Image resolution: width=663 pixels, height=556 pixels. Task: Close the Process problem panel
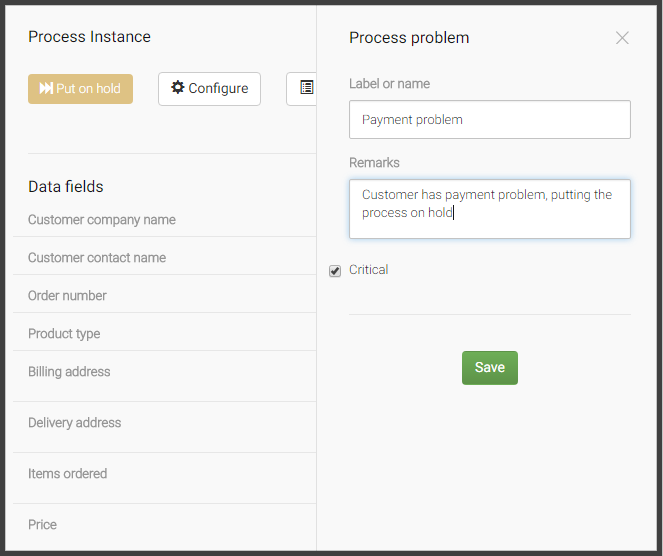tap(622, 38)
